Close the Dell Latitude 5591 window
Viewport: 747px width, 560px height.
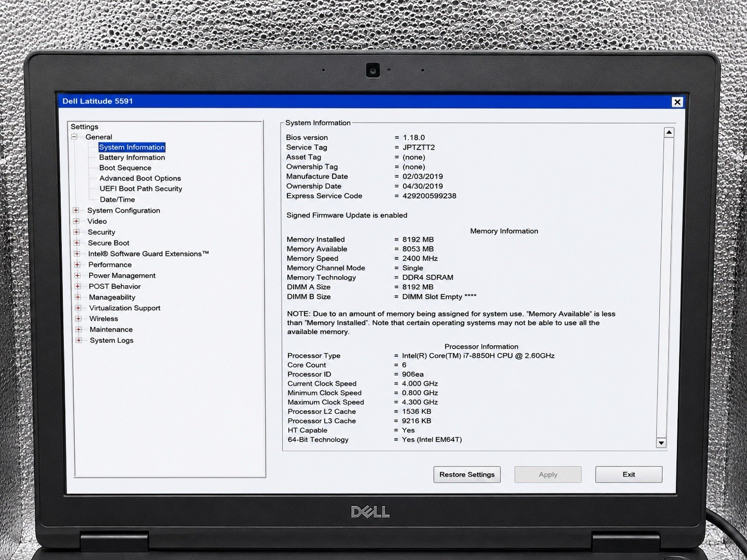pos(677,102)
